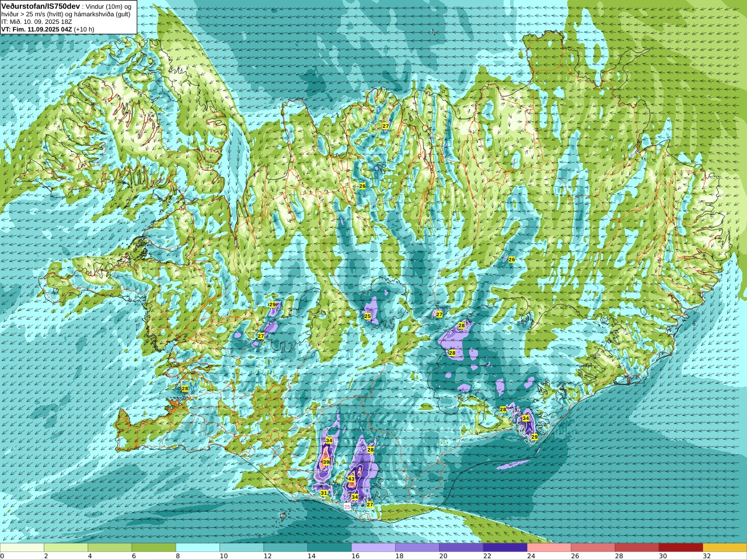Screen dimensions: 747x560
Task: Click the yellow gust label 31 on map
Action: click(324, 493)
